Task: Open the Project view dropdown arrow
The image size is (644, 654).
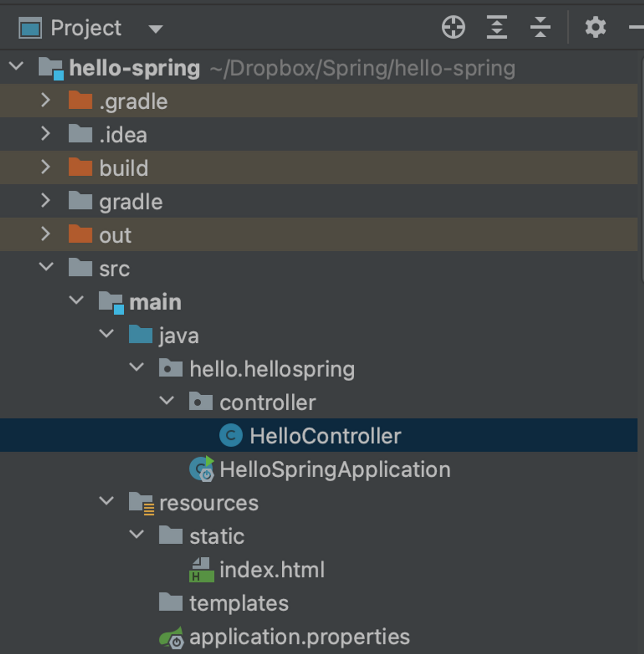Action: point(156,29)
